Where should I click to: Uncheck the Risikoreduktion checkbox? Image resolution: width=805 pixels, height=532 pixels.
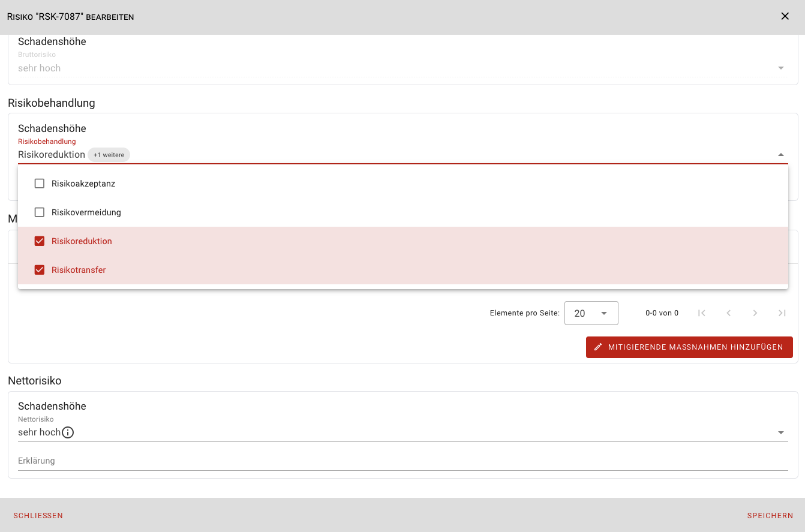[x=40, y=241]
